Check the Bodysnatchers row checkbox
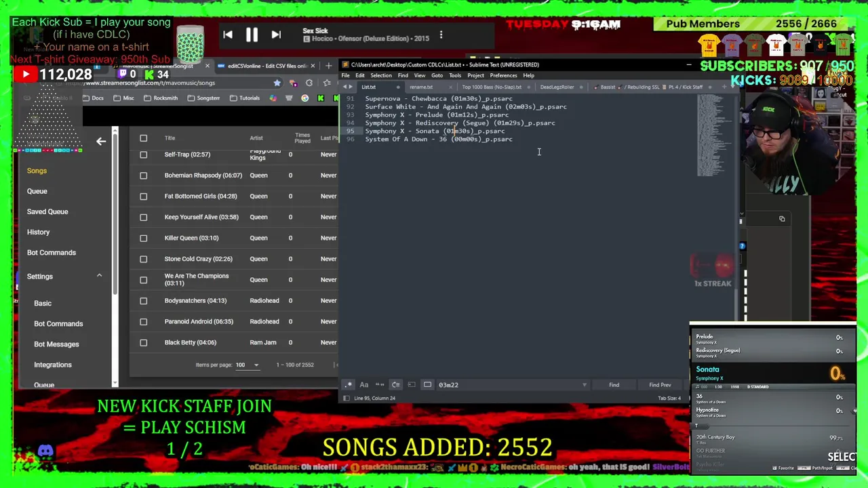 pos(143,301)
